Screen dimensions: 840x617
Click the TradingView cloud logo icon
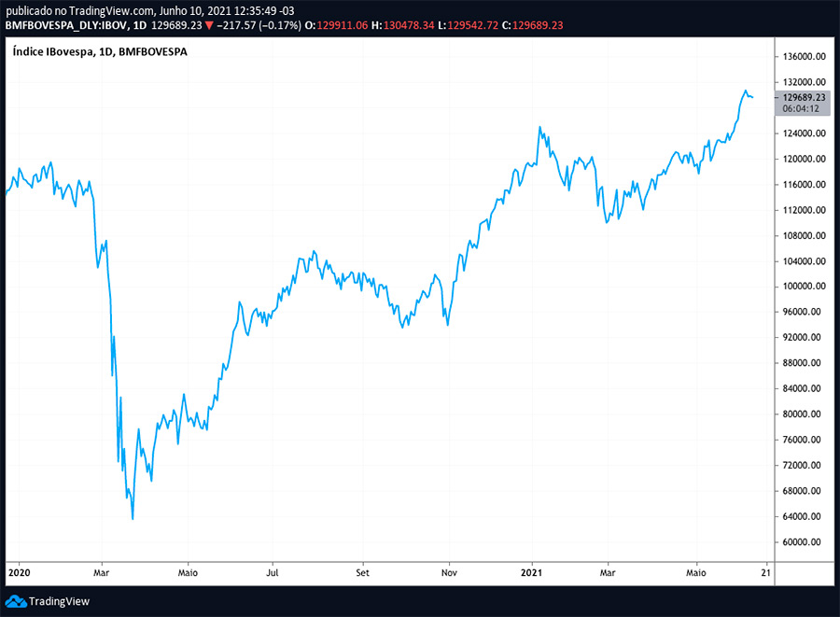[16, 601]
